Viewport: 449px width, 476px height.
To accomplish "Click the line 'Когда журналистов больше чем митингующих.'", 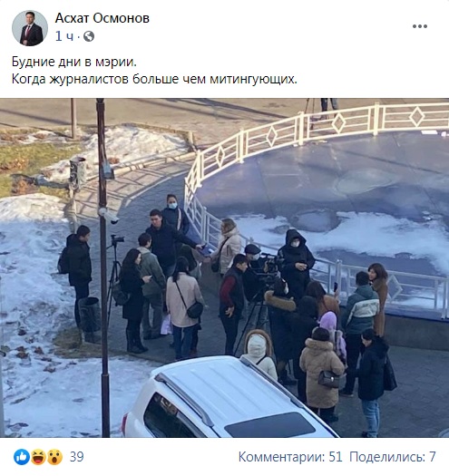I will click(x=154, y=80).
